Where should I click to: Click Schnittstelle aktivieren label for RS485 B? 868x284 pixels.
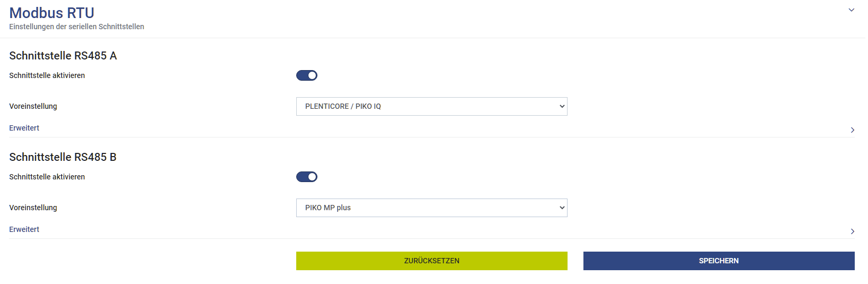[47, 177]
